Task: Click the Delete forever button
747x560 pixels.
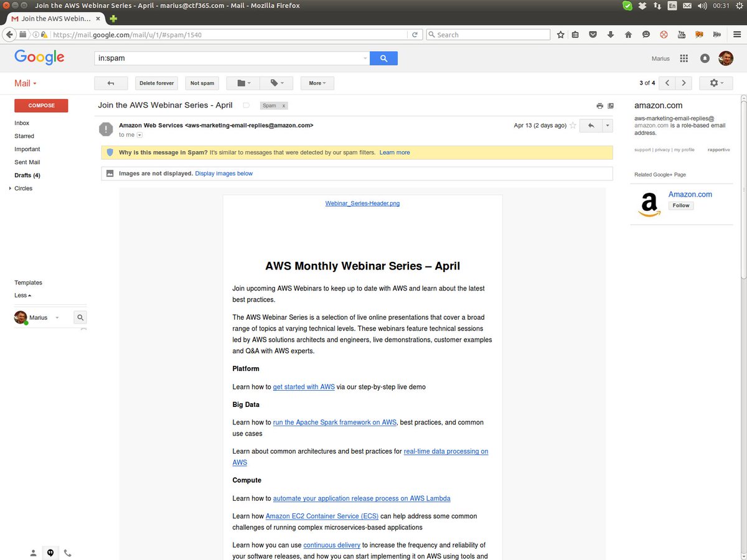Action: click(x=156, y=83)
